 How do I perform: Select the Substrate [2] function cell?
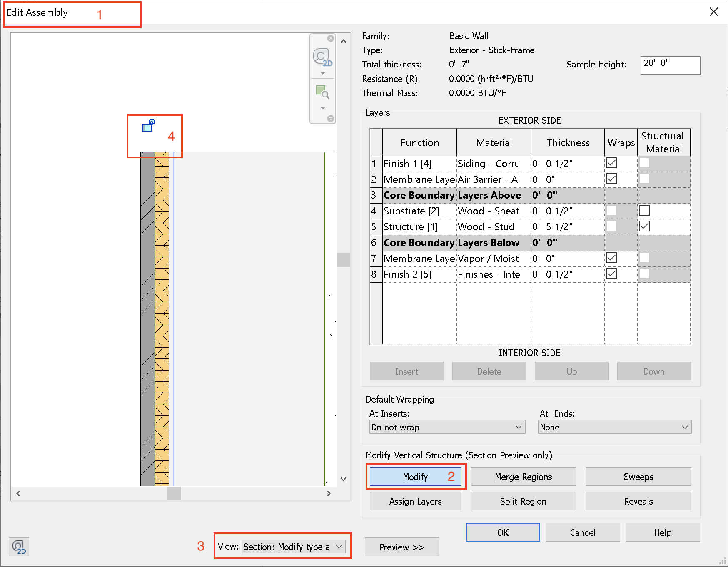click(419, 211)
